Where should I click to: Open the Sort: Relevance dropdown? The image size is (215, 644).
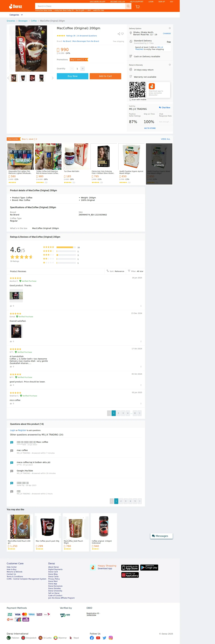(115, 271)
